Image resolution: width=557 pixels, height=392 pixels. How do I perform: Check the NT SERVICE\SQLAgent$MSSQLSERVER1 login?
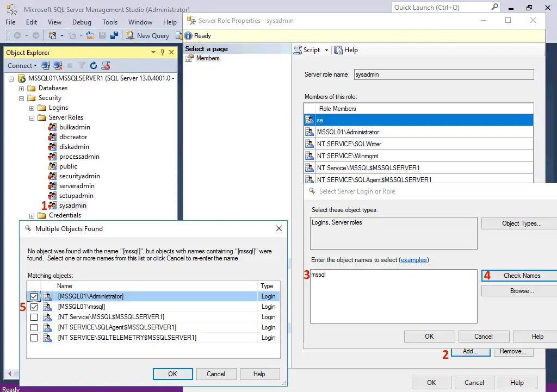34,327
